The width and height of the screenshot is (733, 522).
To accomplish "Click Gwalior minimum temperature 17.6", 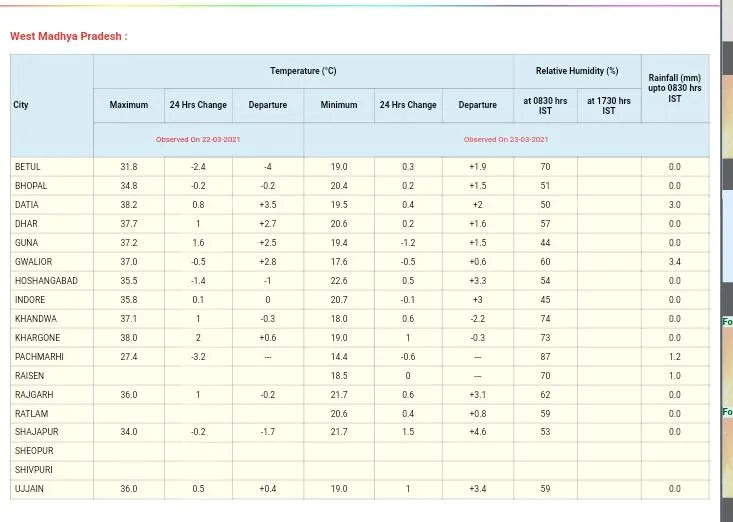I will pos(339,262).
